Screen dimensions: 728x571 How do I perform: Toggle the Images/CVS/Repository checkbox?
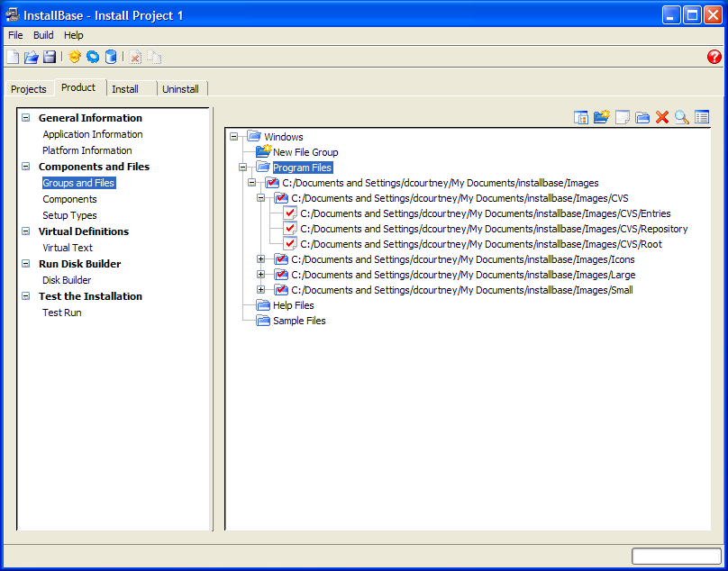[289, 229]
